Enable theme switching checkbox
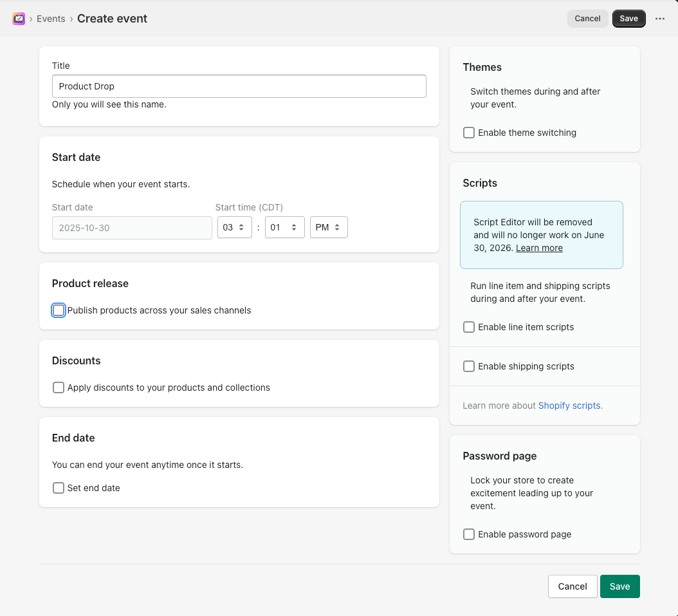 tap(469, 133)
